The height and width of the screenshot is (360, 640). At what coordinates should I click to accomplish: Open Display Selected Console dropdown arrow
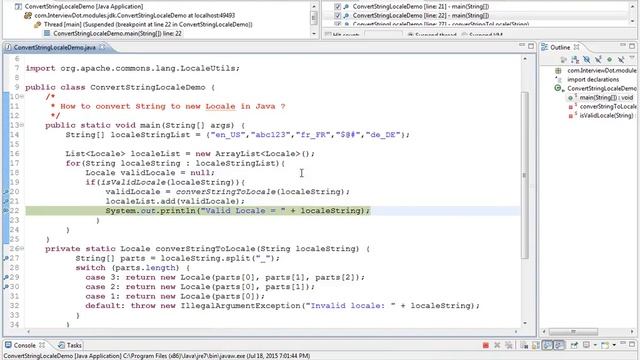point(595,345)
